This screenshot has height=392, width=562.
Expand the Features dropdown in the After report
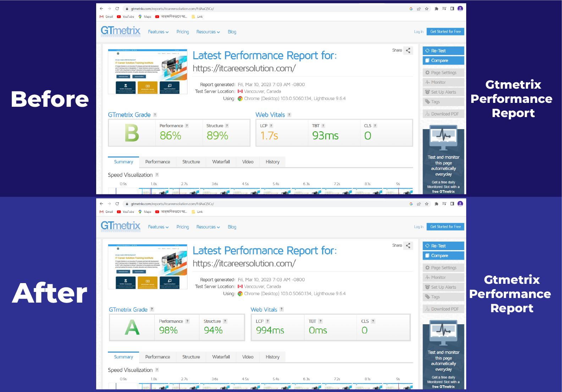pyautogui.click(x=158, y=227)
